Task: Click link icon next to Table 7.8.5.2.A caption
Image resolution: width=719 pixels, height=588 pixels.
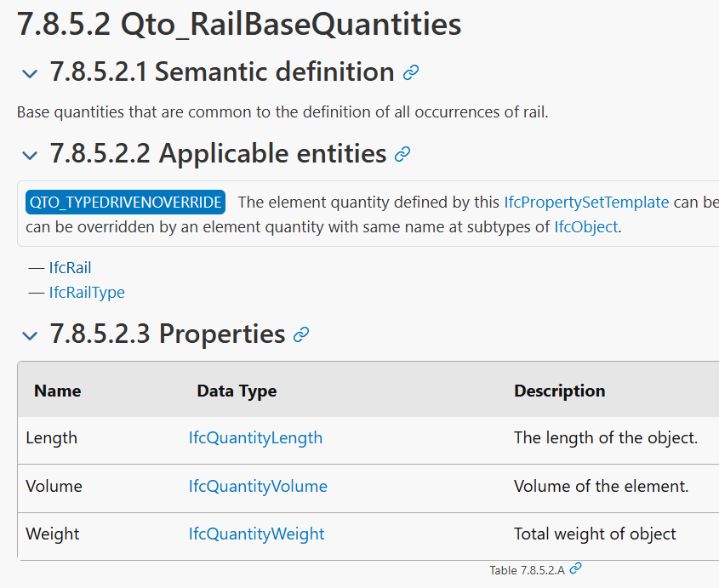Action: pos(575,568)
